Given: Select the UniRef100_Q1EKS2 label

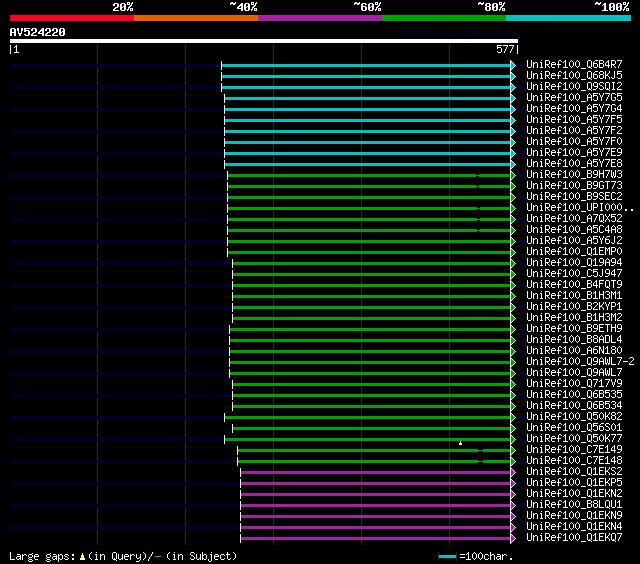Looking at the screenshot, I should pos(574,472).
